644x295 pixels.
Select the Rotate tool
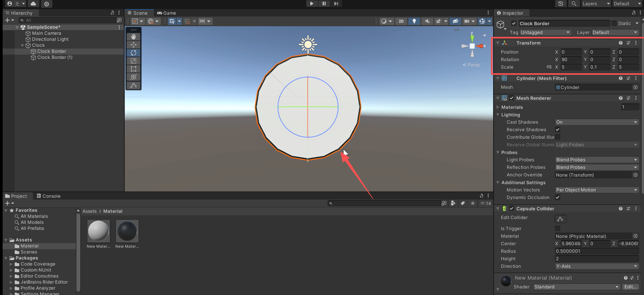coord(134,53)
